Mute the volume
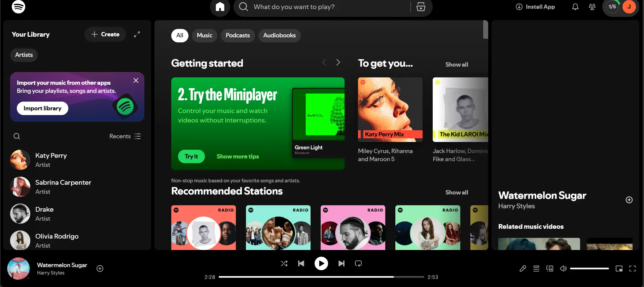Viewport: 644px width, 287px height. coord(563,268)
